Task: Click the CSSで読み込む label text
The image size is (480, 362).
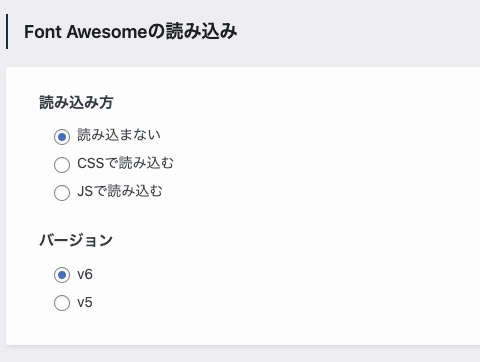Action: [125, 163]
